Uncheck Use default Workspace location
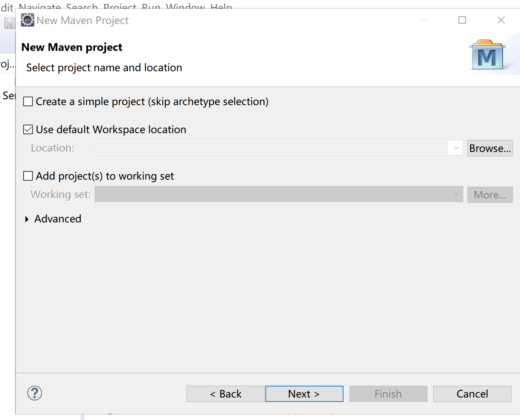Viewport: 520px width, 420px height. (28, 129)
